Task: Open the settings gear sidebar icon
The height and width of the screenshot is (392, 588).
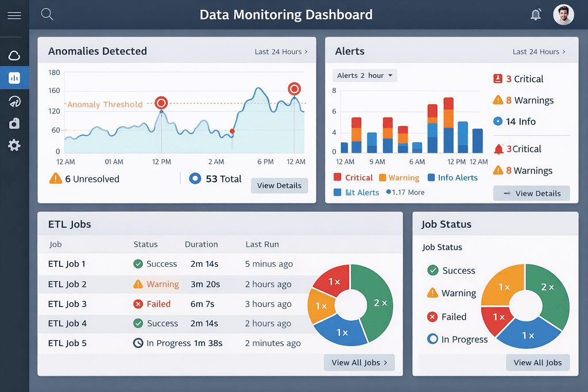Action: 14,145
